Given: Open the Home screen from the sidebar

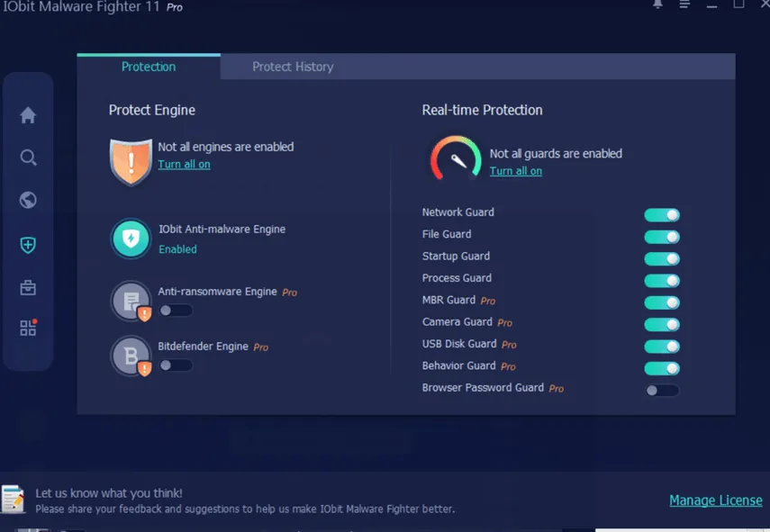Looking at the screenshot, I should tap(28, 115).
